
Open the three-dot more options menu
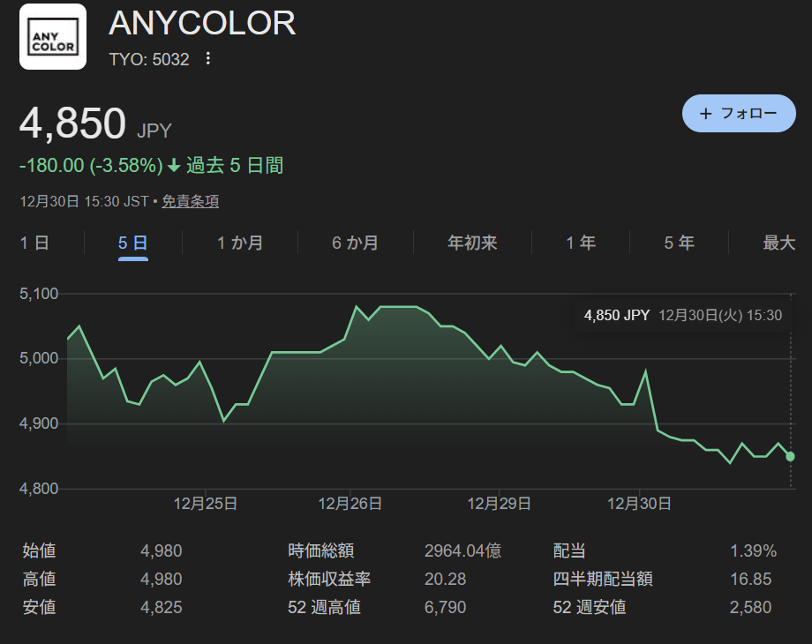pyautogui.click(x=208, y=59)
